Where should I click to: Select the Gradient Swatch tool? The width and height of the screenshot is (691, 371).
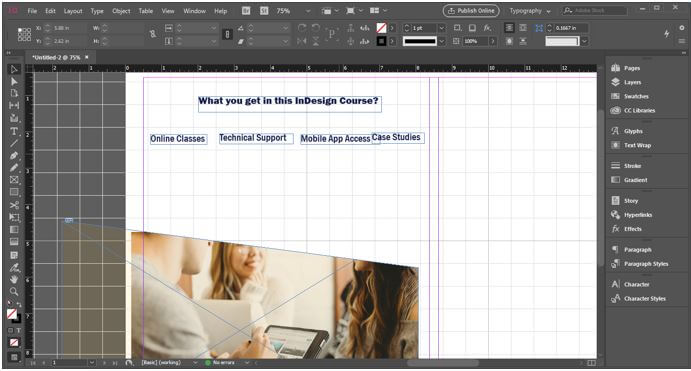point(14,230)
